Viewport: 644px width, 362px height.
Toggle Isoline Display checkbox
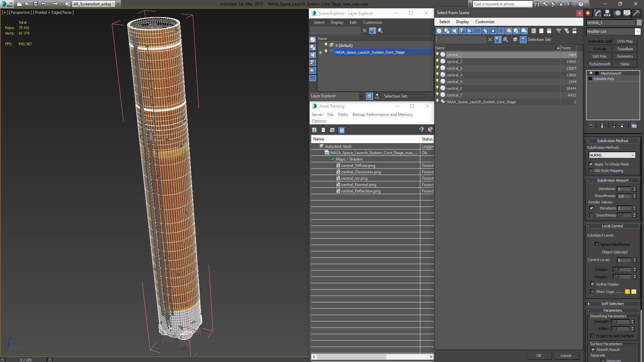592,284
